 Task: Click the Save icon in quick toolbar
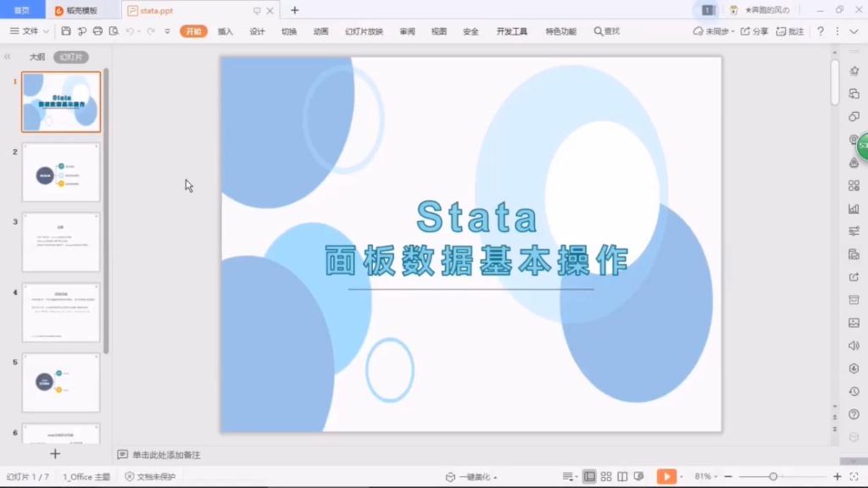(66, 31)
